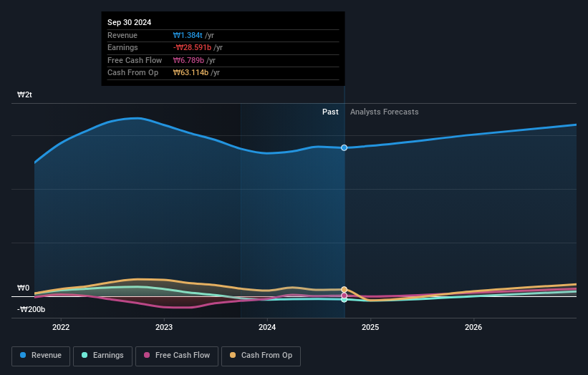The image size is (588, 375).
Task: Toggle the Earnings legend series
Action: pyautogui.click(x=102, y=356)
